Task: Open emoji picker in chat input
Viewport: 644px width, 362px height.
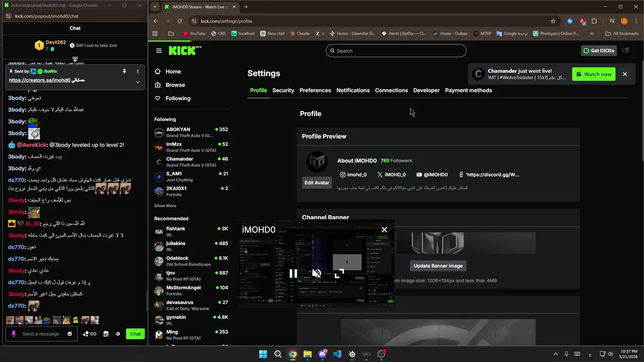Action: click(x=70, y=334)
